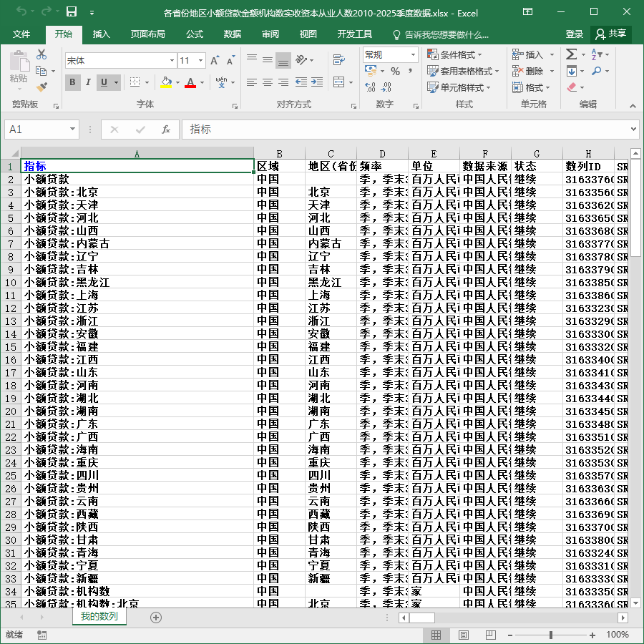Toggle Bold formatting
Screen dimensions: 644x644
click(73, 82)
